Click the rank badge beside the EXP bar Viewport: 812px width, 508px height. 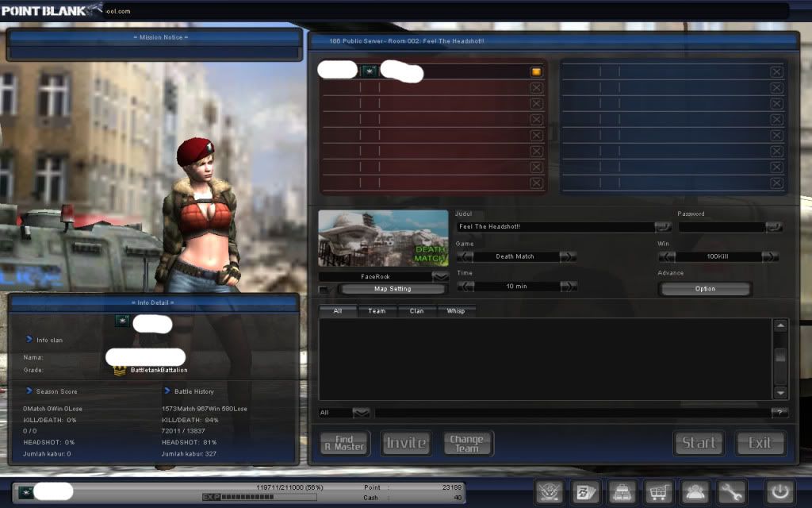(26, 492)
